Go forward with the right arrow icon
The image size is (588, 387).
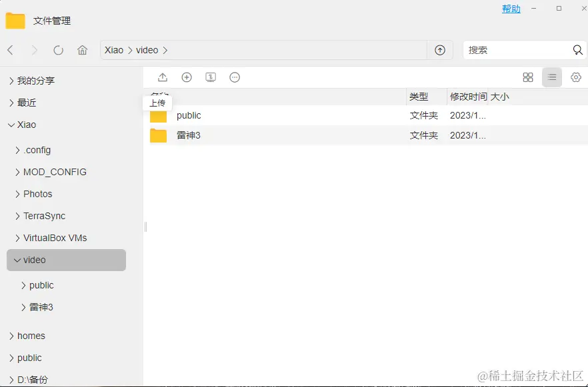point(35,50)
